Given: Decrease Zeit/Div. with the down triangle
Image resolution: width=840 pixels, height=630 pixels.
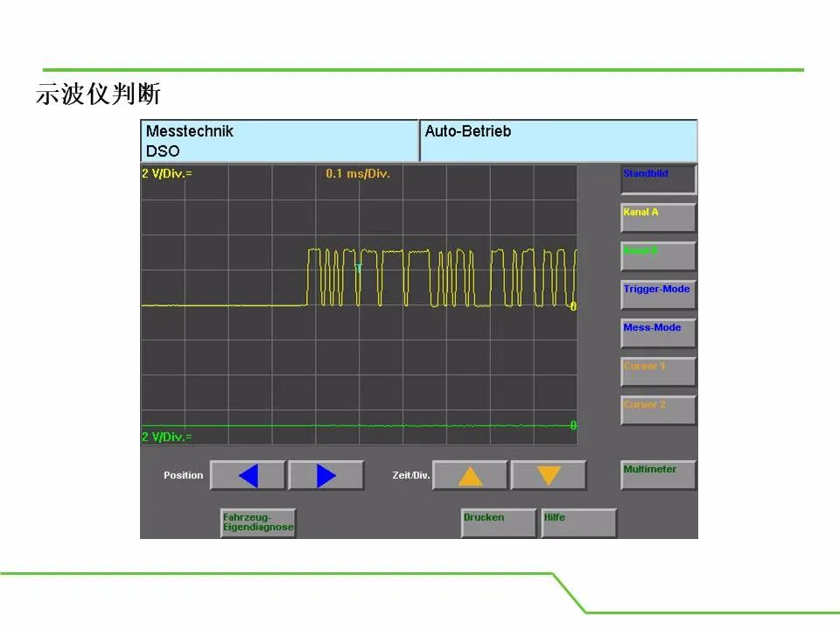Looking at the screenshot, I should click(x=549, y=476).
